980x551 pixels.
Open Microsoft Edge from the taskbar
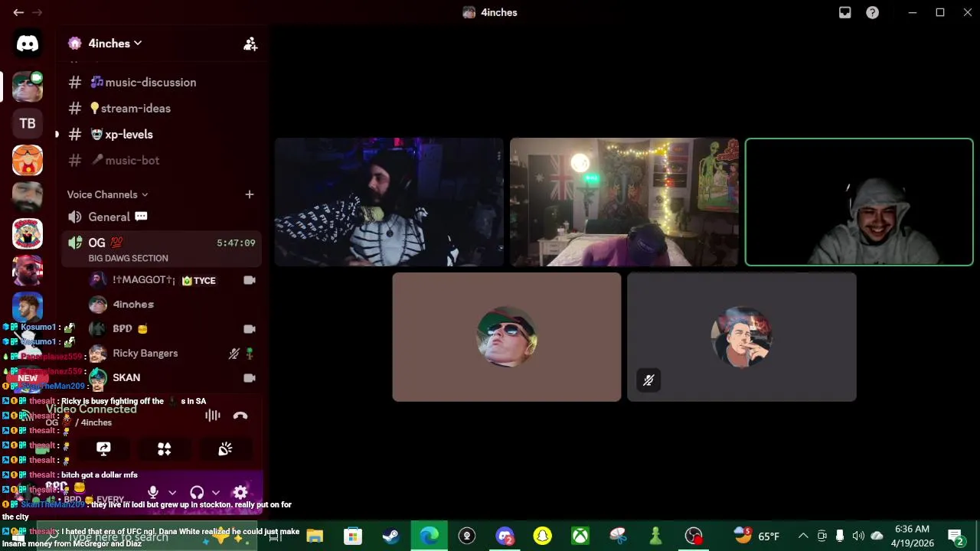tap(429, 536)
